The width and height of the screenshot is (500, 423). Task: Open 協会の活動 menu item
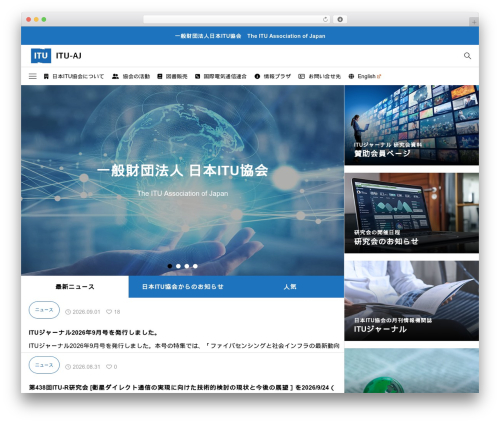pos(136,76)
